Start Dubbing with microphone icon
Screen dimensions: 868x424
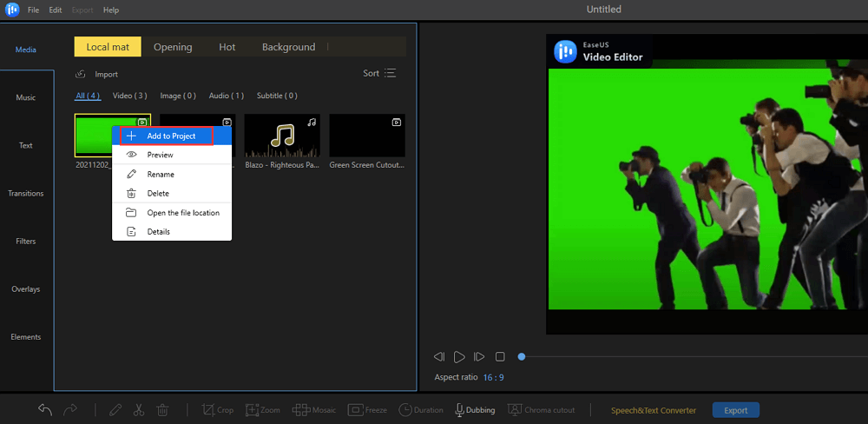(x=475, y=410)
